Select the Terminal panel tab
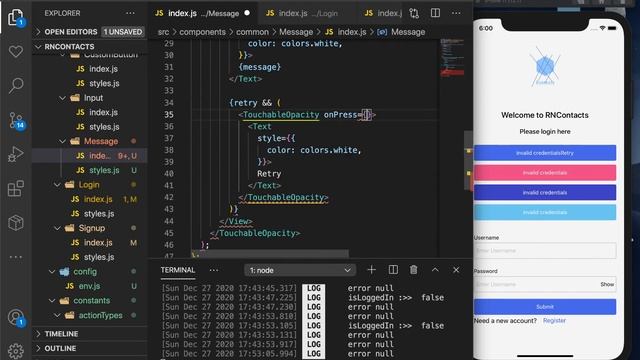 (178, 270)
